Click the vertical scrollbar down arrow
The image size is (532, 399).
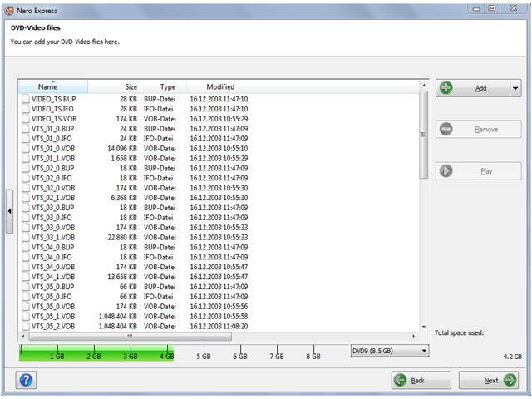click(424, 327)
